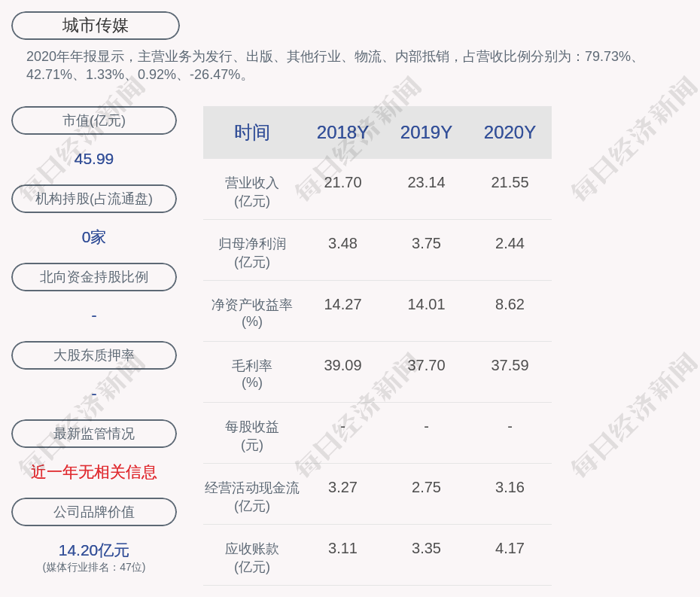Select 2020Y cash flow value 3.16

coord(510,487)
